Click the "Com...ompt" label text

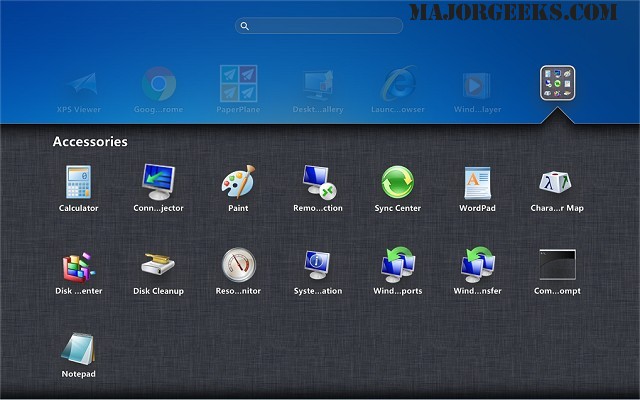click(x=557, y=291)
